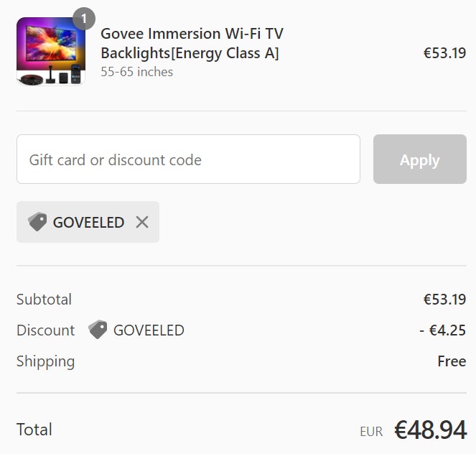Click the subtotal amount €53.19
The width and height of the screenshot is (476, 454).
coord(444,300)
